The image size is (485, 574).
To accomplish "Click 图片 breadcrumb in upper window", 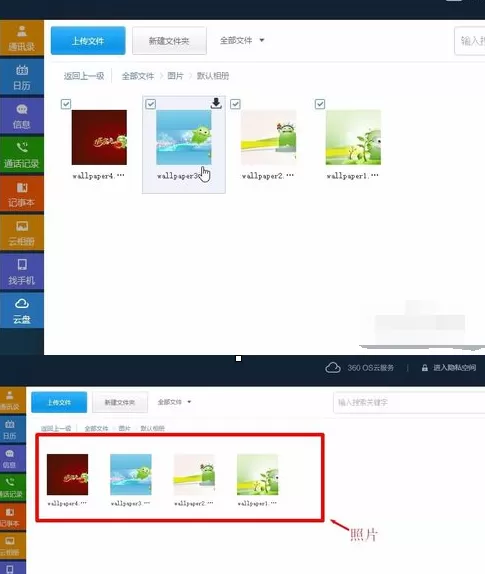I will (175, 76).
